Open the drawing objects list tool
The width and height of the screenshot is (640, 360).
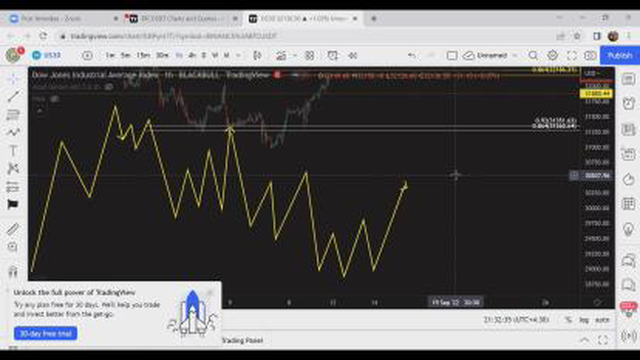13,187
